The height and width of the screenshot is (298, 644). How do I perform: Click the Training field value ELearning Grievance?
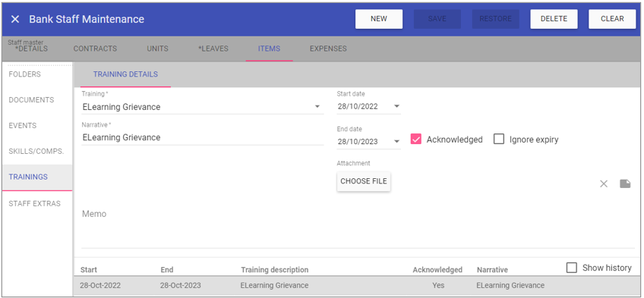[x=122, y=107]
